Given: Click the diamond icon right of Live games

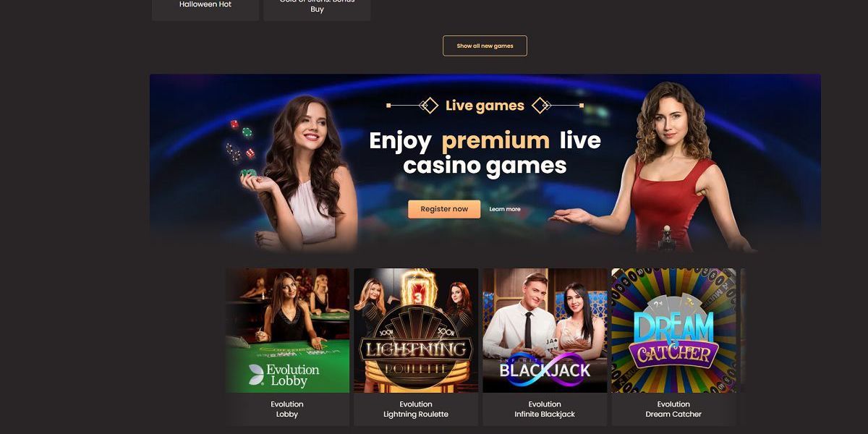Looking at the screenshot, I should point(541,106).
